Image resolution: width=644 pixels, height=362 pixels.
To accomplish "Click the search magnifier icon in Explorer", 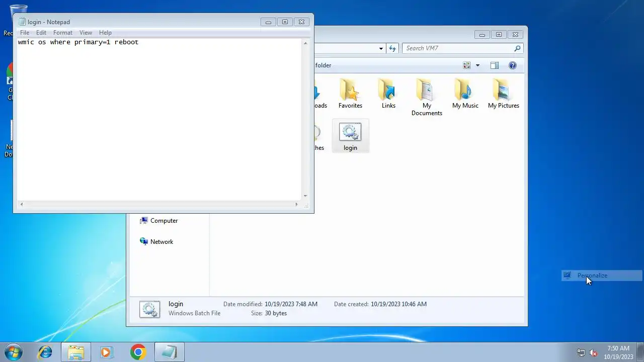I will [517, 48].
